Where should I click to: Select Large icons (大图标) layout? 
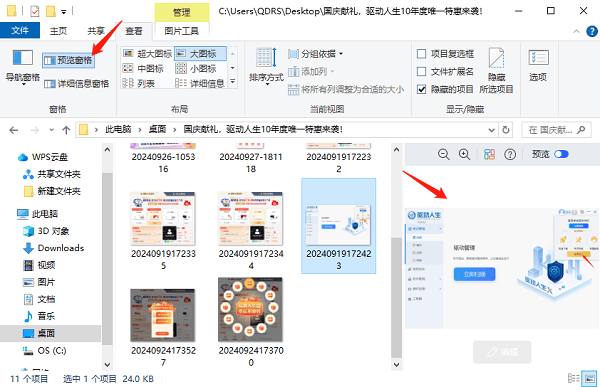pos(200,54)
